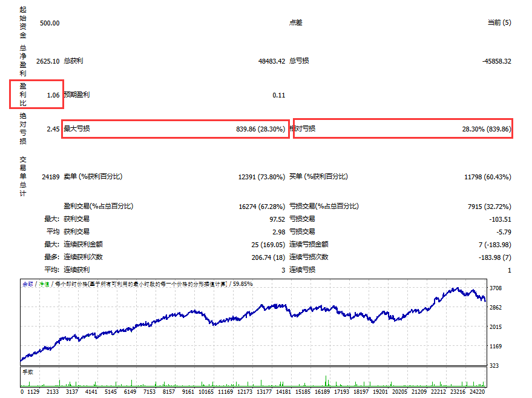Screen dimensions: 532x398
Task: Click the average consecutive wins value 3
Action: pyautogui.click(x=283, y=270)
